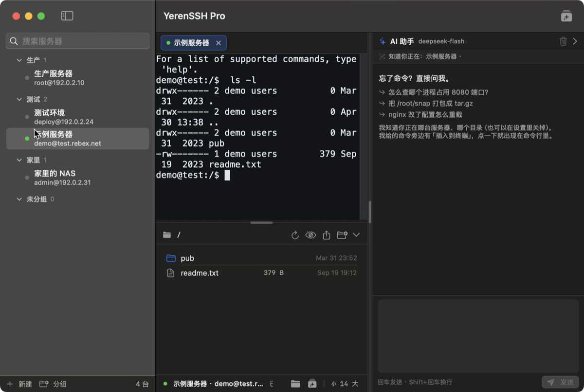Click the 379 B file size
The image size is (584, 392).
pyautogui.click(x=274, y=273)
